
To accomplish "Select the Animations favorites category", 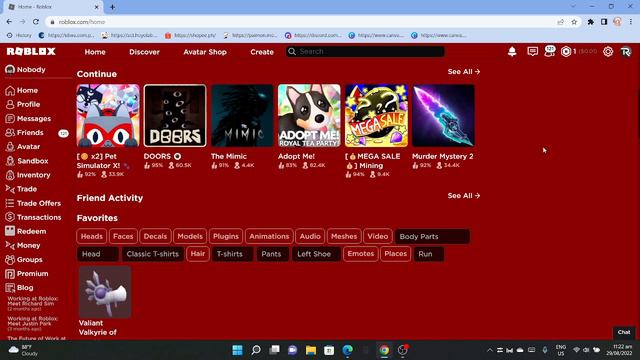I will tap(269, 236).
